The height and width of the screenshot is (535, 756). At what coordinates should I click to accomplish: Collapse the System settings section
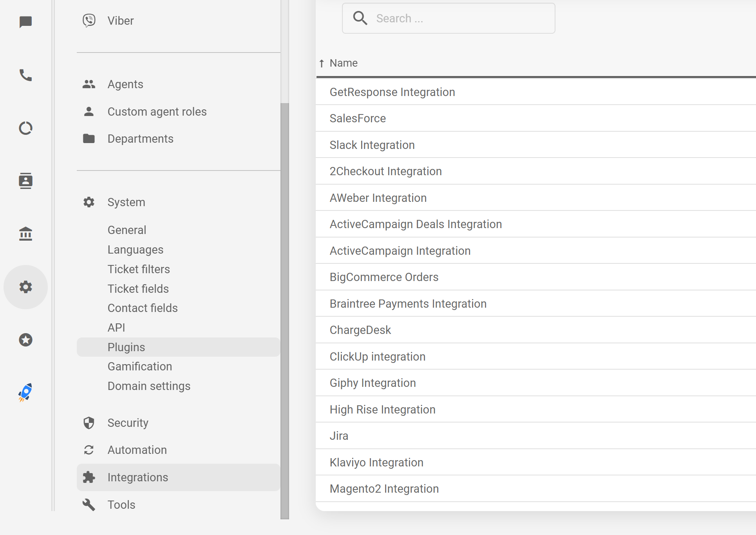pyautogui.click(x=126, y=202)
